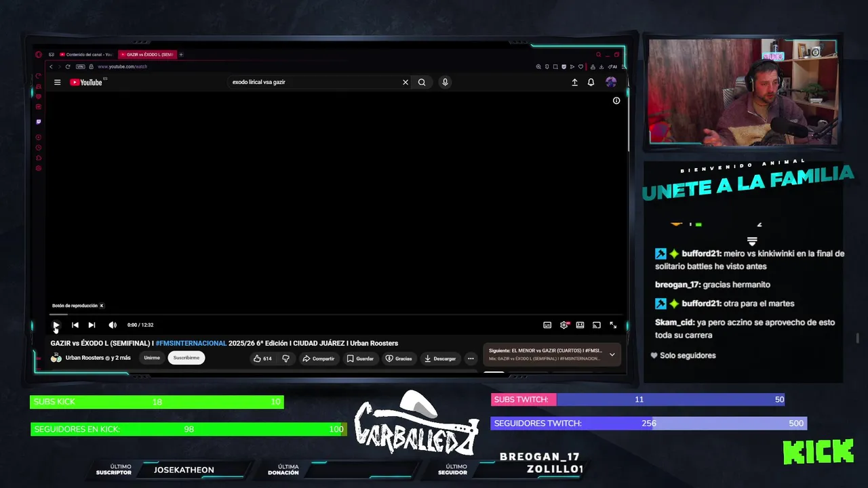Click the Descargar download button

(440, 359)
